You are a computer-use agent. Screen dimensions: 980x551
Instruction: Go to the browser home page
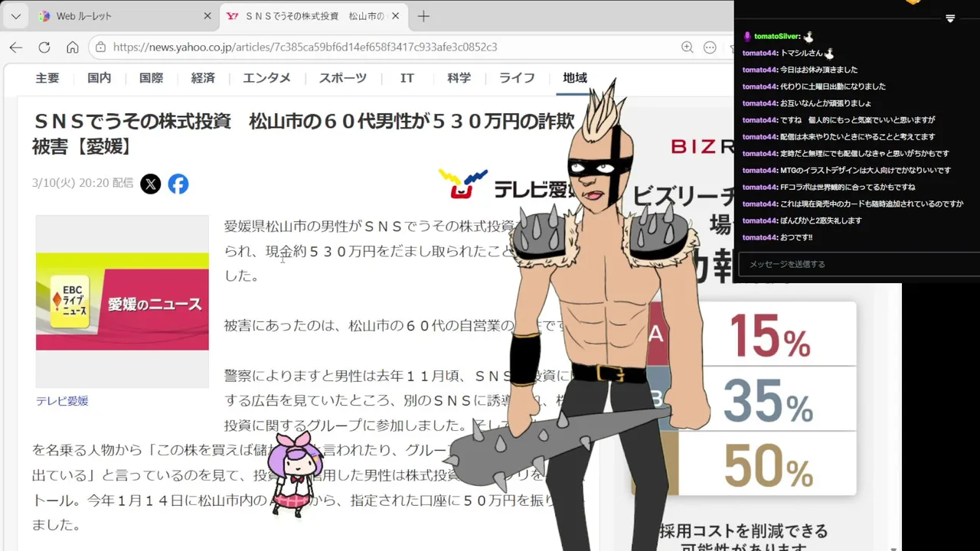pyautogui.click(x=72, y=47)
